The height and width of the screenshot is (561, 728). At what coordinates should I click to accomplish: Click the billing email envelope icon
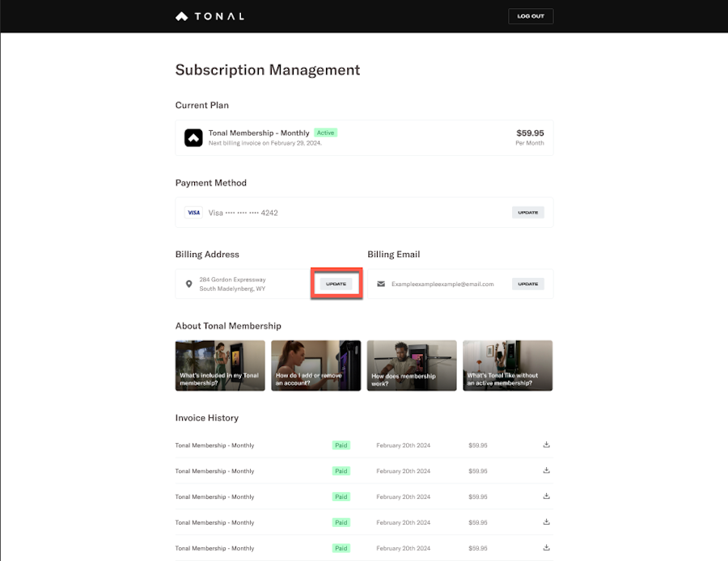click(x=381, y=284)
